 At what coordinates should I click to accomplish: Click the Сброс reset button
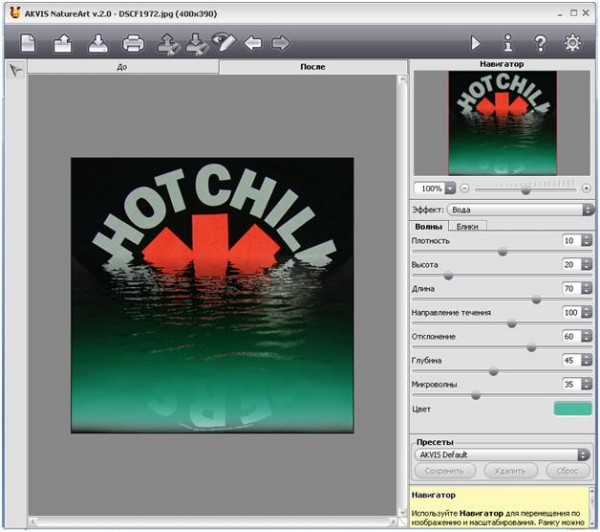tap(567, 471)
